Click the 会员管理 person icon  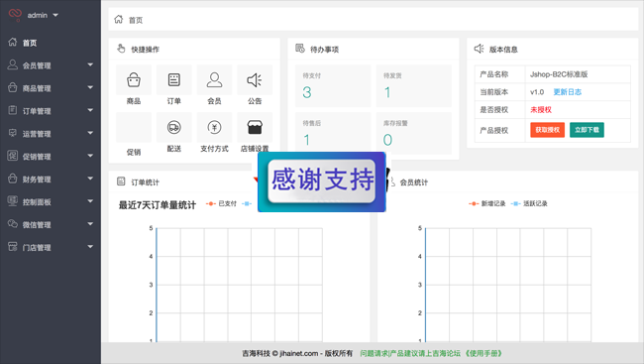(x=13, y=64)
